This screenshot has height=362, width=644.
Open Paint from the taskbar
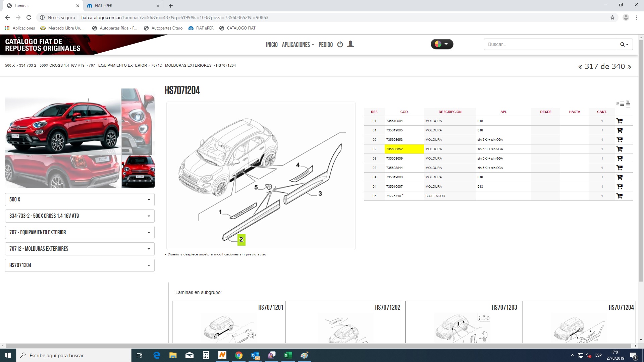point(305,355)
